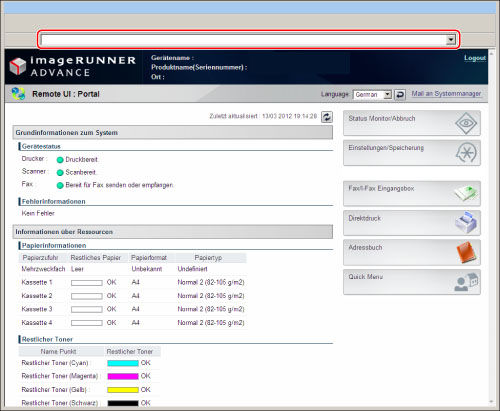Screen dimensions: 500x411
Task: Click the Quick Menu person icon
Action: click(466, 282)
